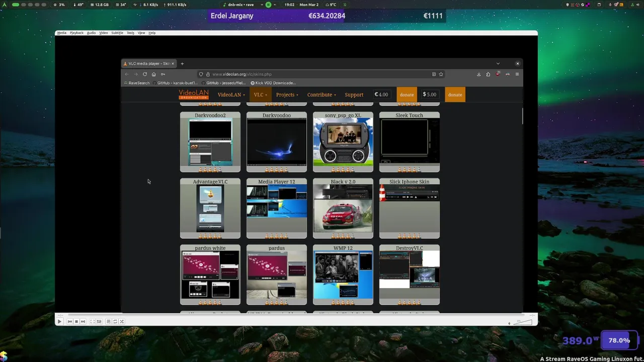
Task: Mute VLC via the speaker icon
Action: click(x=509, y=323)
